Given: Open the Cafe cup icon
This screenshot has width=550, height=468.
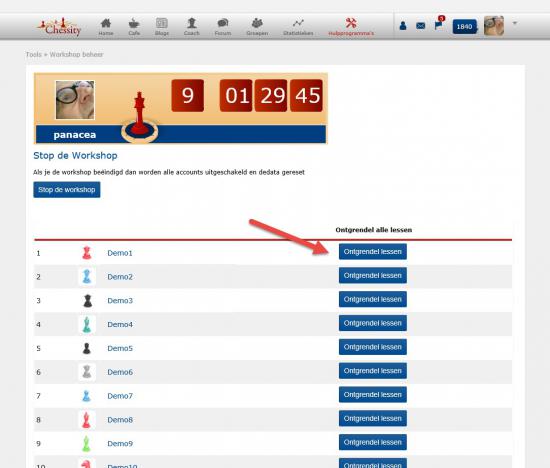Looking at the screenshot, I should pyautogui.click(x=134, y=24).
